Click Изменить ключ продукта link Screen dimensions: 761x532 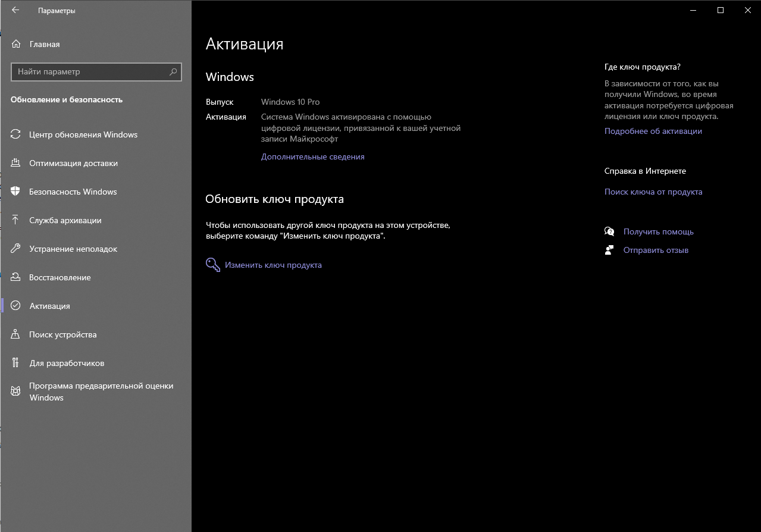pyautogui.click(x=273, y=265)
